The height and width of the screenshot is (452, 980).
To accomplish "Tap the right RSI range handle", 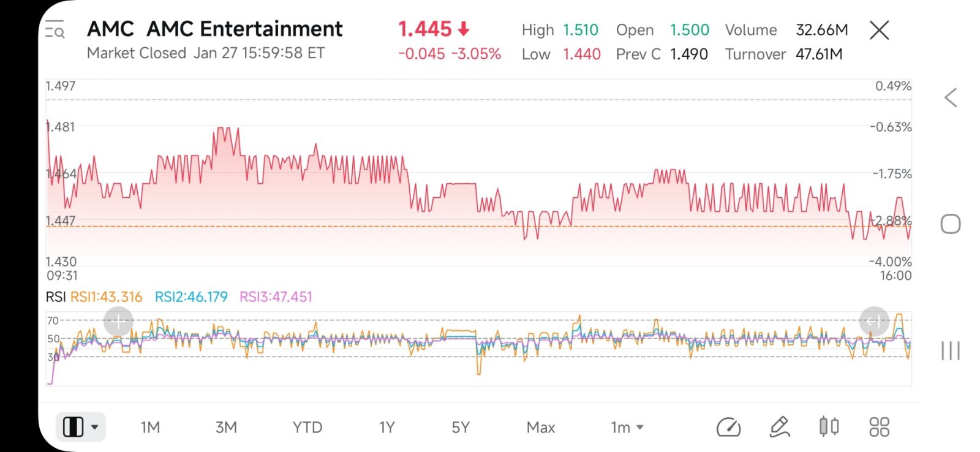I will pyautogui.click(x=874, y=321).
